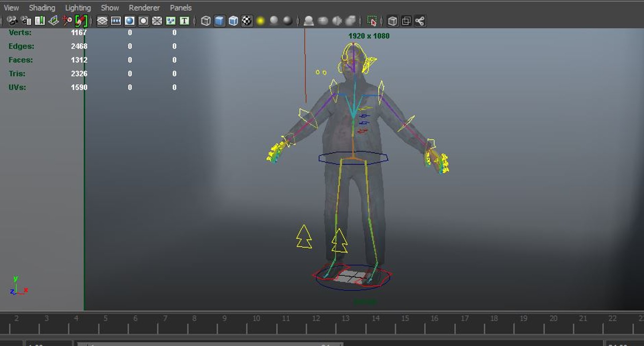This screenshot has height=346, width=644.
Task: Click the Tris count value 2326
Action: [x=79, y=73]
